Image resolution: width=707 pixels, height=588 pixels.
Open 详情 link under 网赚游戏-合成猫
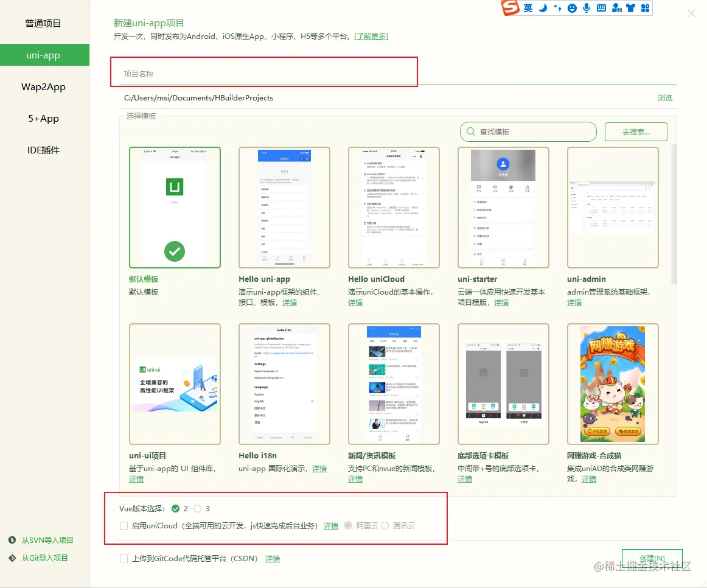tap(589, 479)
